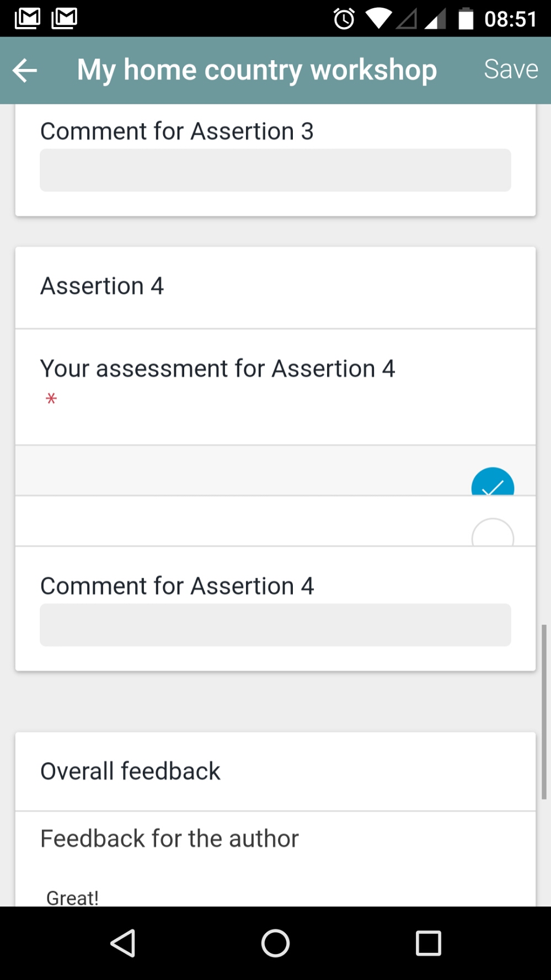Tap the Assertion 4 heading
Image resolution: width=551 pixels, height=980 pixels.
click(102, 286)
